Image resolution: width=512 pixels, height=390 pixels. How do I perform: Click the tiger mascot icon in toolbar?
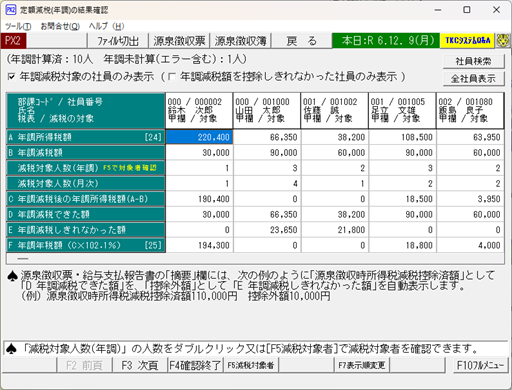point(503,41)
